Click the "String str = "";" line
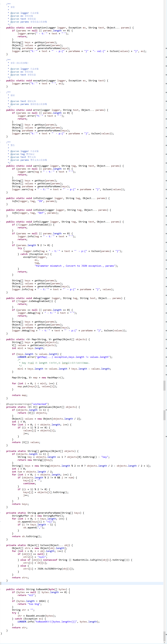167x644 pixels. (23, 610)
